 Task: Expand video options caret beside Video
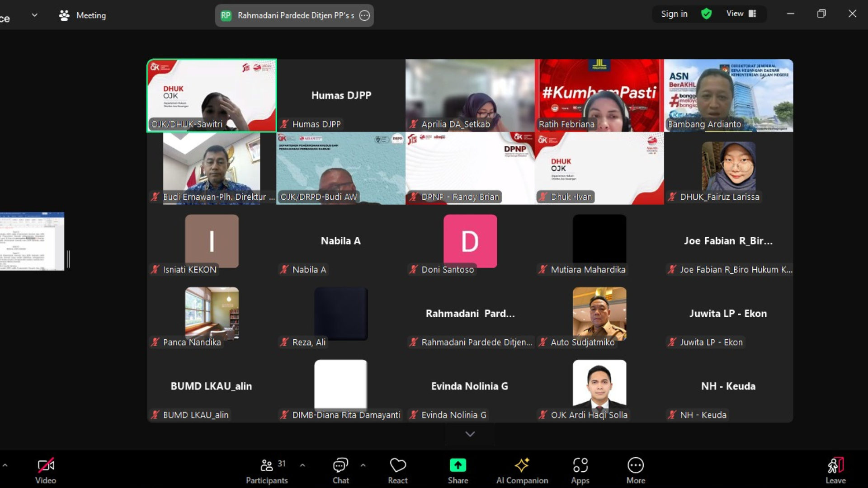5,465
